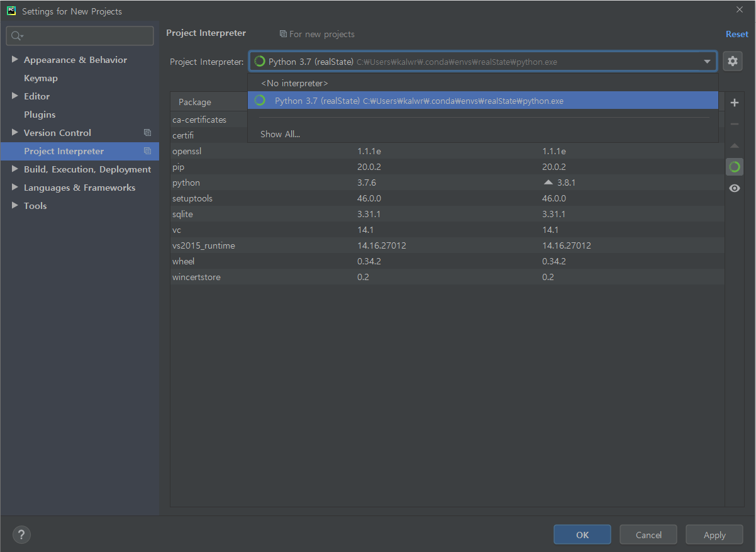Image resolution: width=756 pixels, height=552 pixels.
Task: Open the Keymap settings page
Action: 41,78
